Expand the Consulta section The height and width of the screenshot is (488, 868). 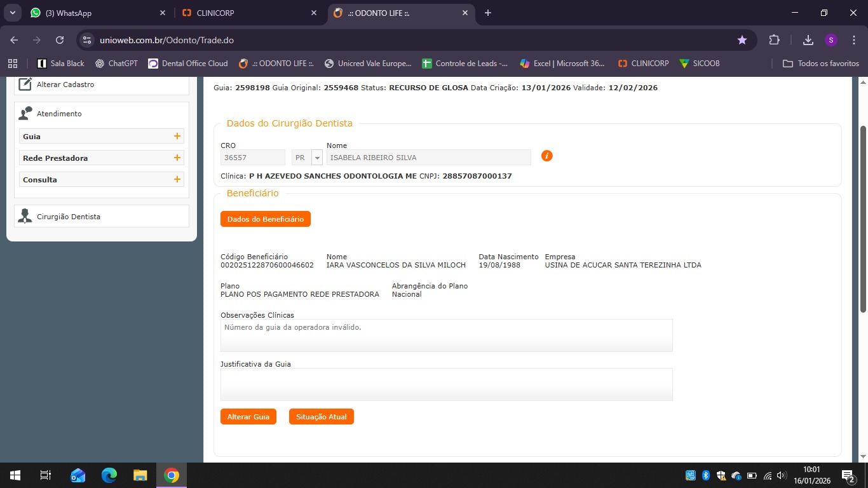177,179
